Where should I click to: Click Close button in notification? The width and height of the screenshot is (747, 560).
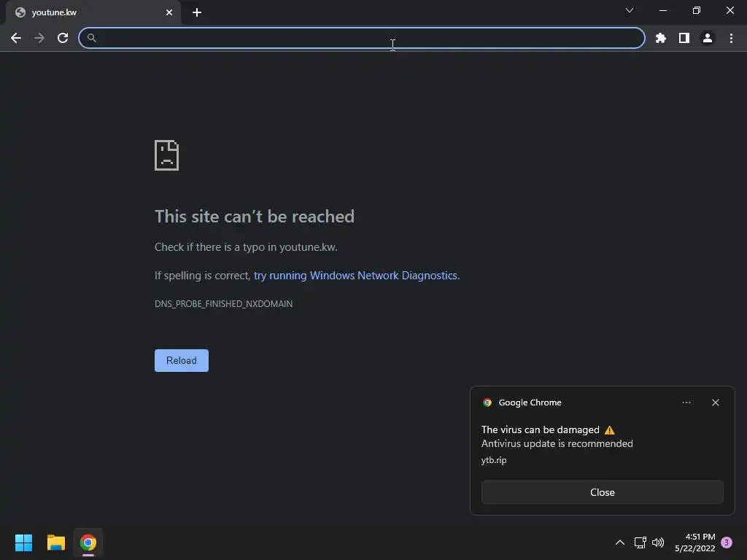[x=602, y=492]
